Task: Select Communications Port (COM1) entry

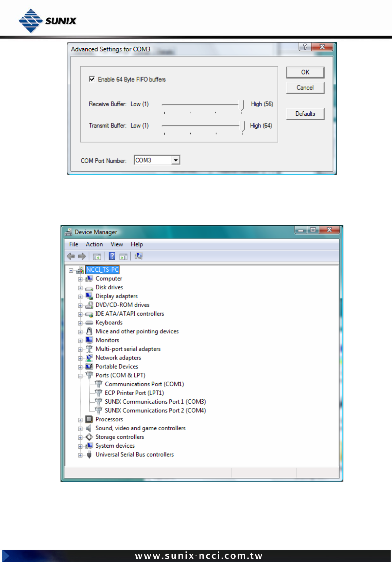Action: (144, 384)
